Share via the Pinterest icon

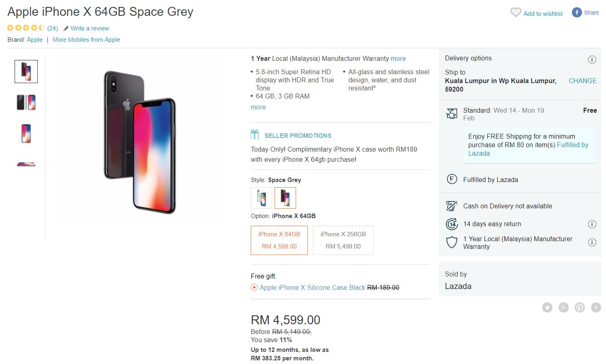pyautogui.click(x=580, y=307)
